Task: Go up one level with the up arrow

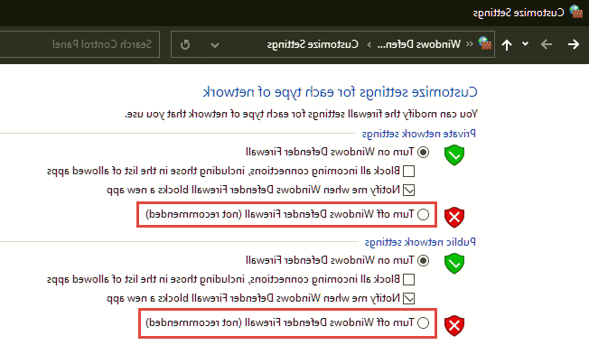Action: tap(507, 45)
